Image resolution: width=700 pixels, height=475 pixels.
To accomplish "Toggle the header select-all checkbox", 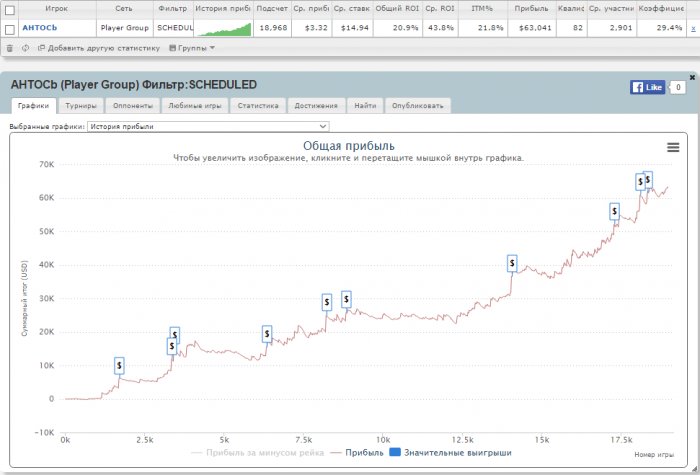I will pos(9,9).
